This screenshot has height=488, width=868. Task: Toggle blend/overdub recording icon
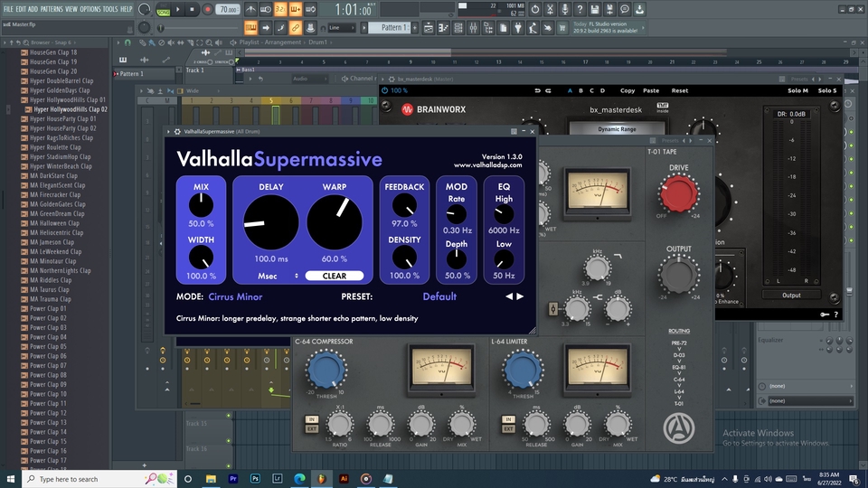click(x=295, y=9)
